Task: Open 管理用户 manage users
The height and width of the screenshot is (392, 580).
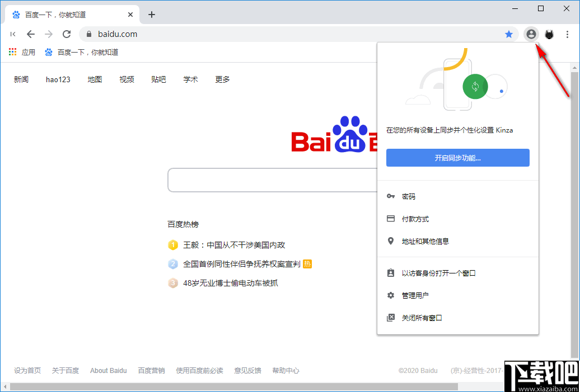Action: click(458, 296)
